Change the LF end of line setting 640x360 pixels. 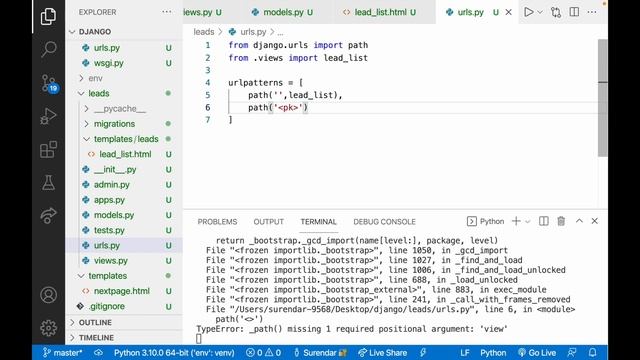(x=464, y=353)
